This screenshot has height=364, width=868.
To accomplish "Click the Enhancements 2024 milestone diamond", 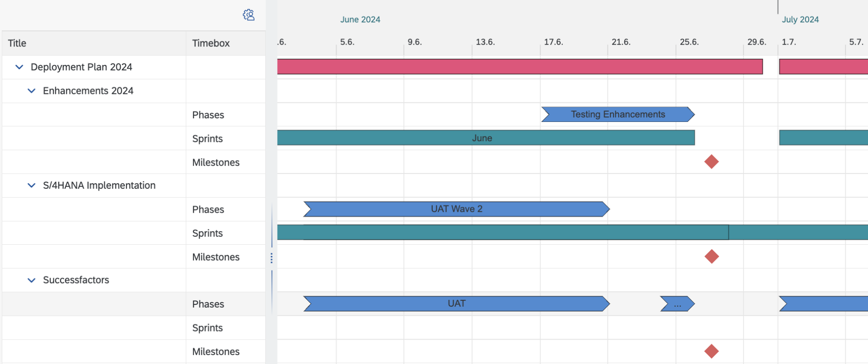I will pyautogui.click(x=711, y=162).
